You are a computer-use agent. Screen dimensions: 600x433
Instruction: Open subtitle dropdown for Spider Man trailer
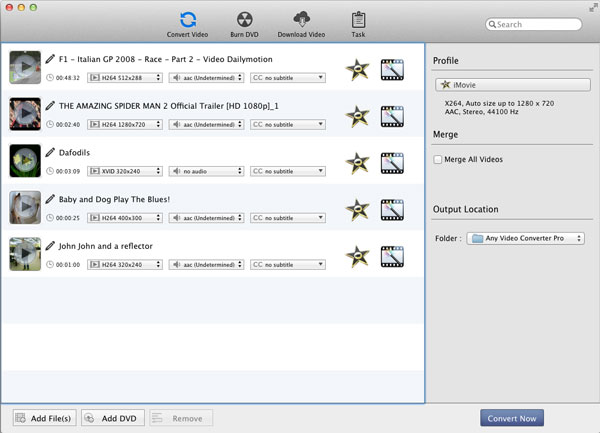pos(288,124)
